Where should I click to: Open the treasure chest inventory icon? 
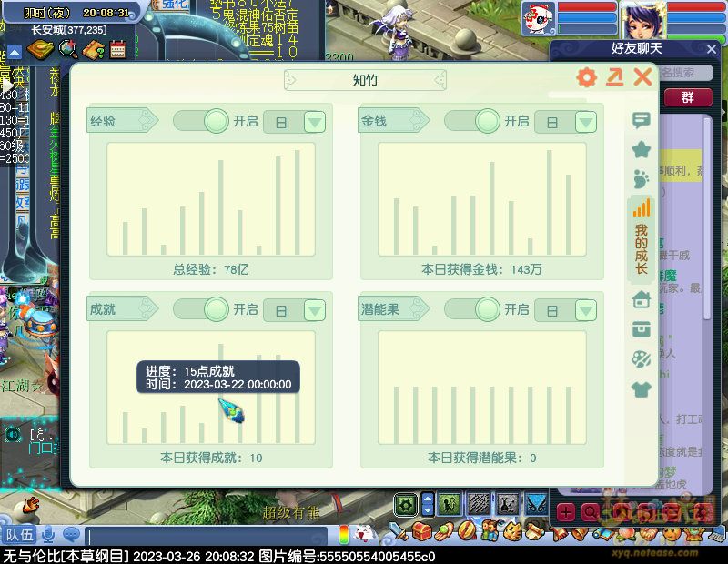(421, 531)
